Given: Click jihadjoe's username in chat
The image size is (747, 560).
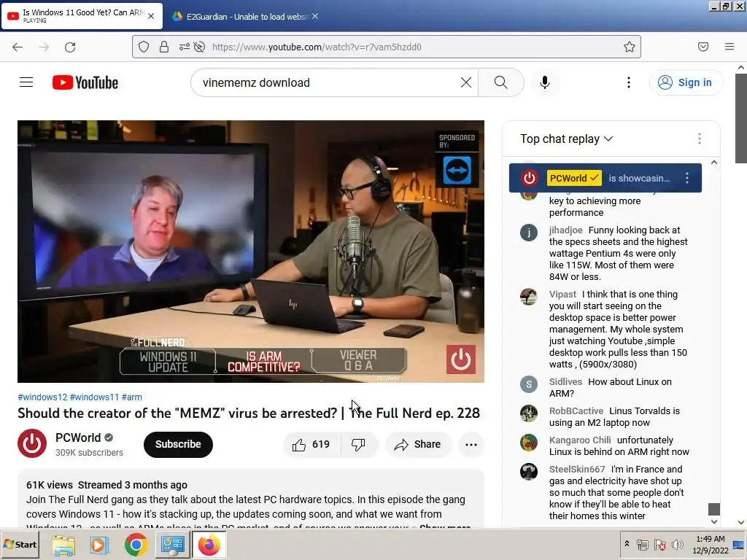Looking at the screenshot, I should click(x=565, y=230).
